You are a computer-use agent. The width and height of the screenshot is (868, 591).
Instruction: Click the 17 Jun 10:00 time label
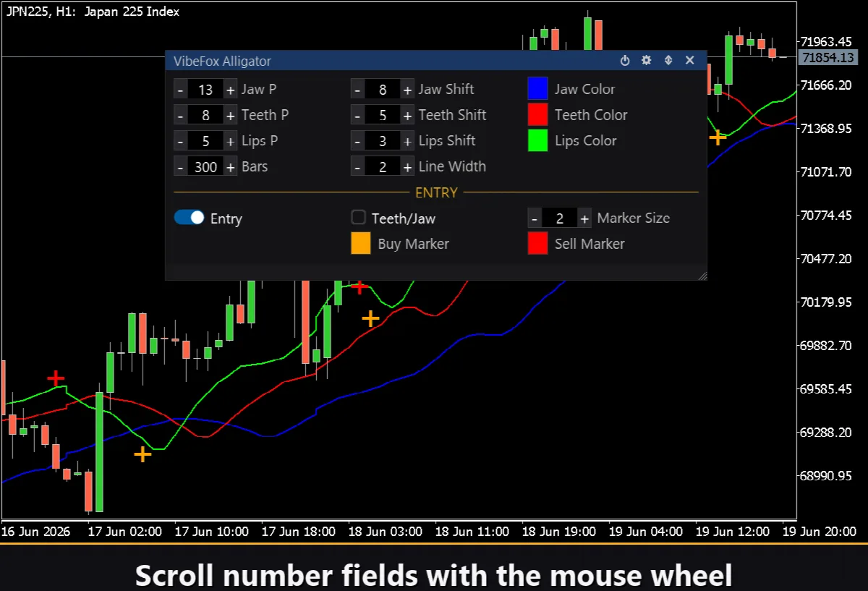tap(212, 532)
